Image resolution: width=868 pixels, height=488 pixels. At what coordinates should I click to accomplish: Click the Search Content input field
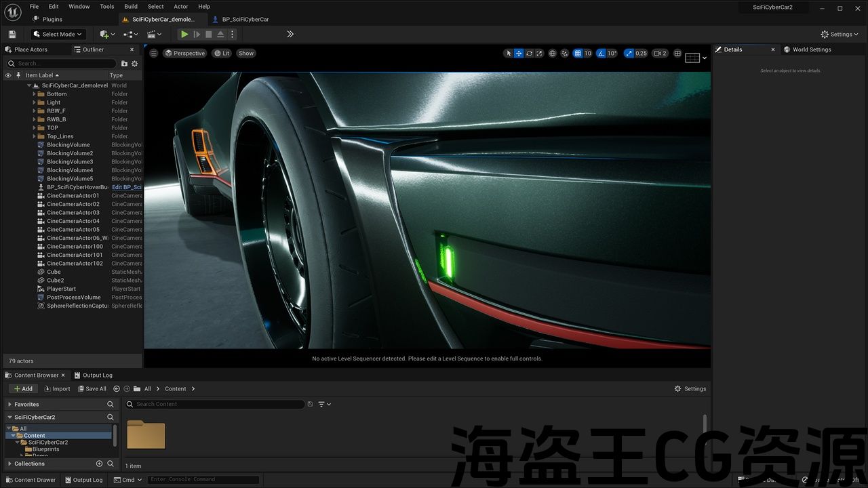217,404
